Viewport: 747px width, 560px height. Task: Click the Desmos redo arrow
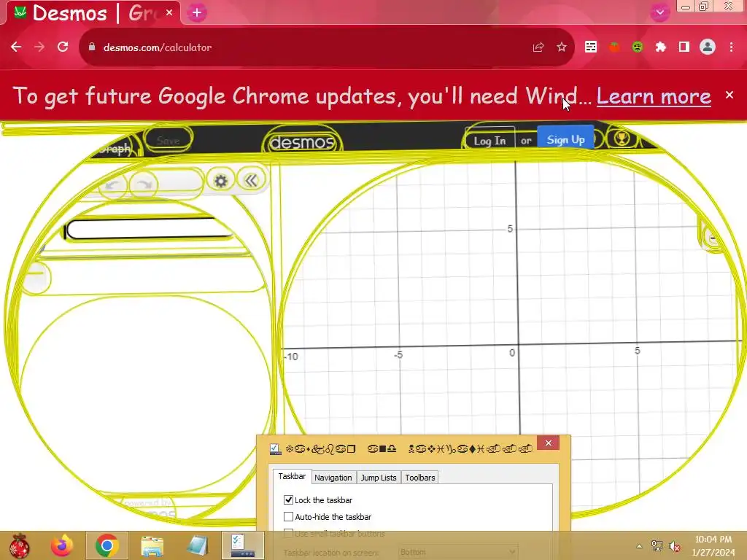click(x=144, y=184)
